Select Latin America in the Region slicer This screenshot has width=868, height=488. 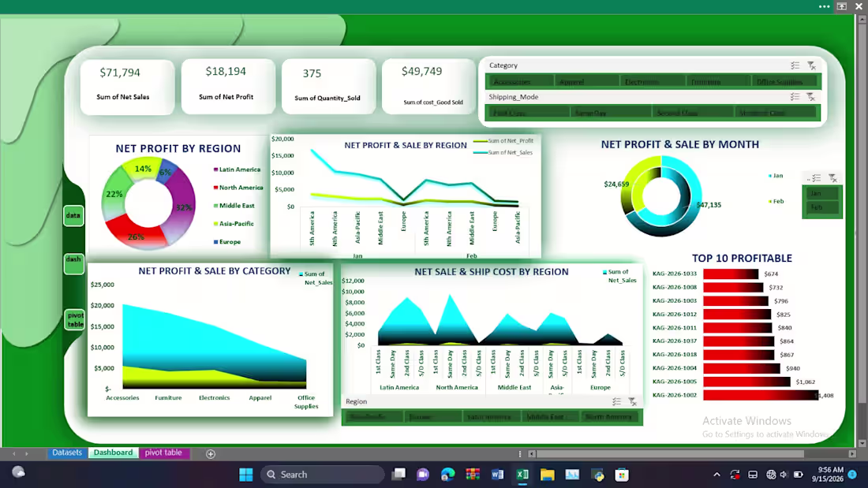tap(492, 417)
